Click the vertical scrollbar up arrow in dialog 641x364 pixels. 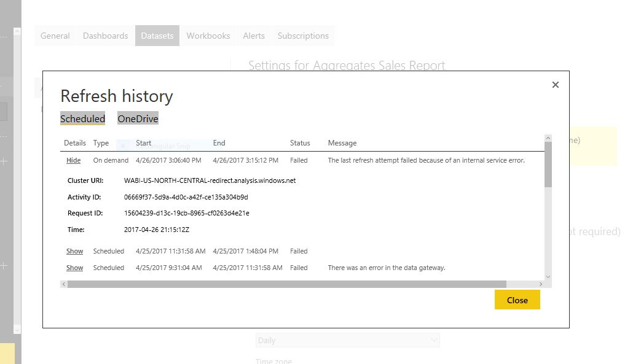(x=548, y=138)
